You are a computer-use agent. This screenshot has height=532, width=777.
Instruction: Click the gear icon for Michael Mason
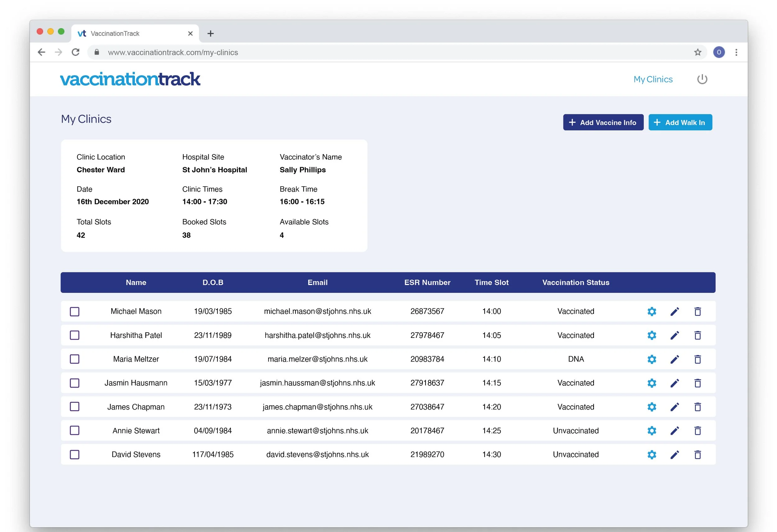click(x=652, y=311)
